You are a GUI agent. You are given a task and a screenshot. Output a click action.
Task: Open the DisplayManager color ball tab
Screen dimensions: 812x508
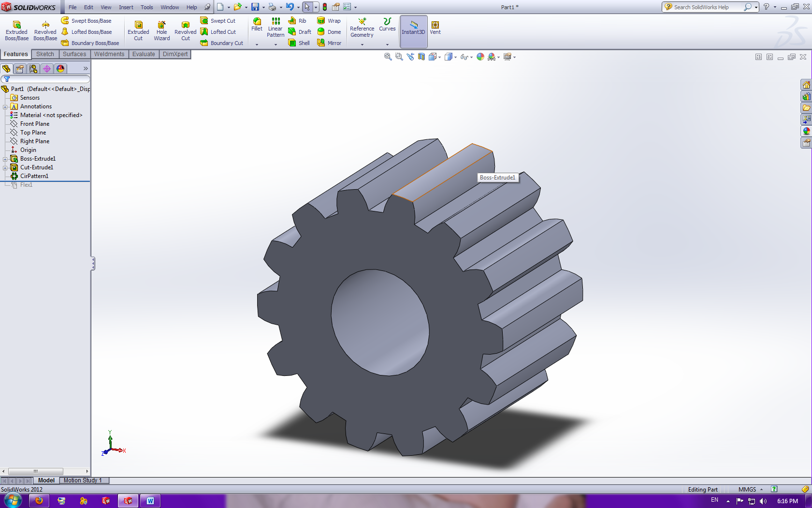[60, 69]
